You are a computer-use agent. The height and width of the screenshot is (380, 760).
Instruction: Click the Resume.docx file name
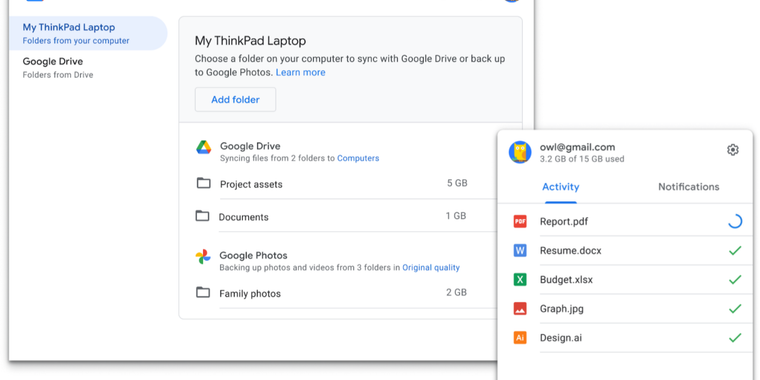click(570, 251)
